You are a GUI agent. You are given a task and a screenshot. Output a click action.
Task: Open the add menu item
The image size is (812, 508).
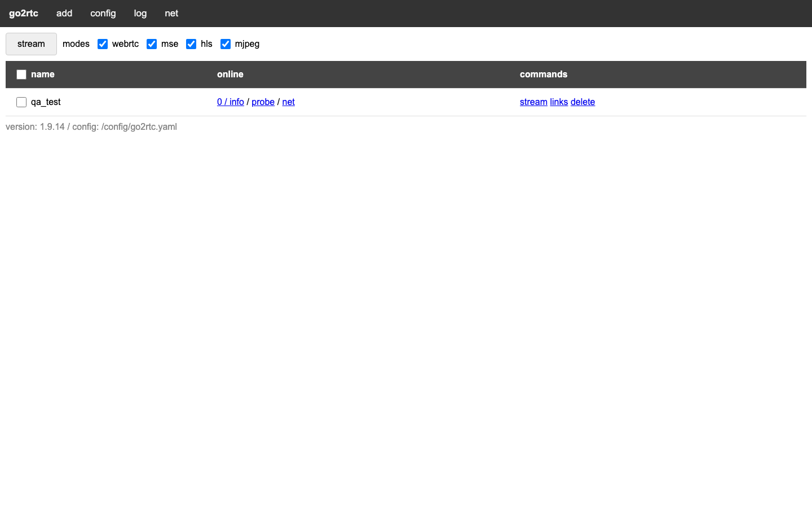64,13
